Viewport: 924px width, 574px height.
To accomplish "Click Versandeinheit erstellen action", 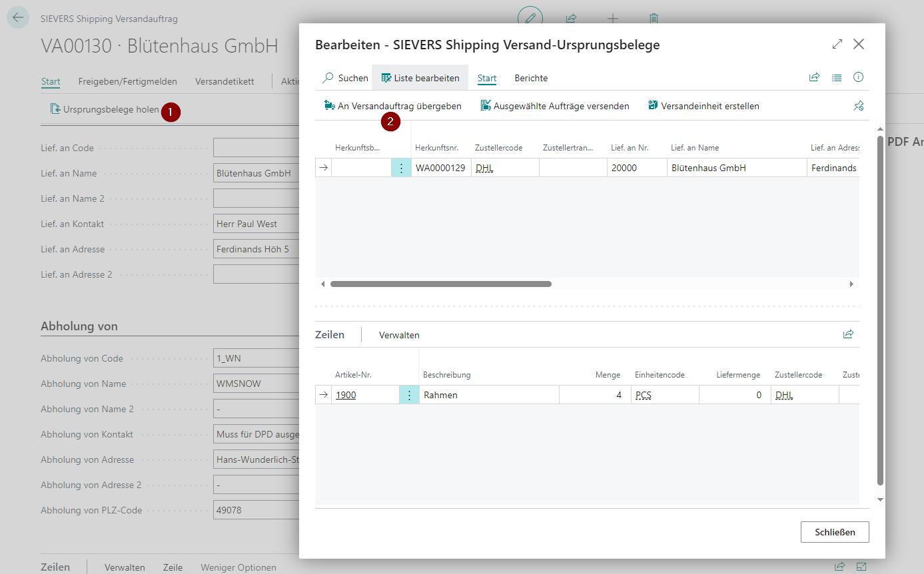I will (x=703, y=106).
